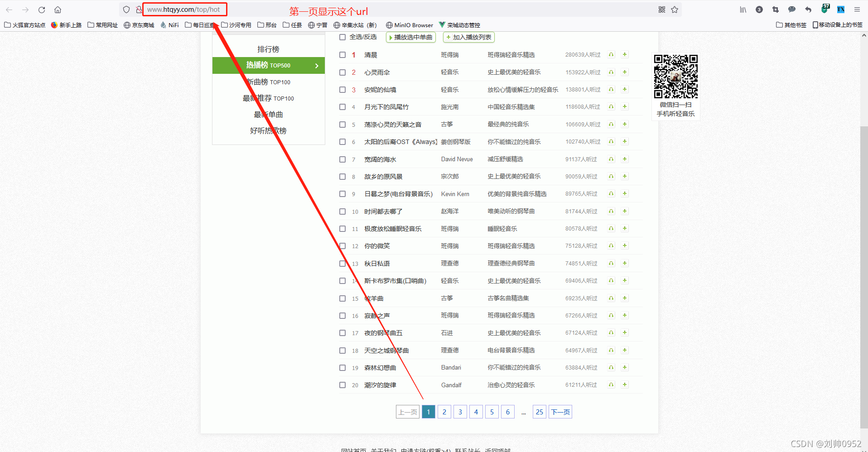The height and width of the screenshot is (452, 868).
Task: Click the undo arrow toolbar icon
Action: pos(808,10)
